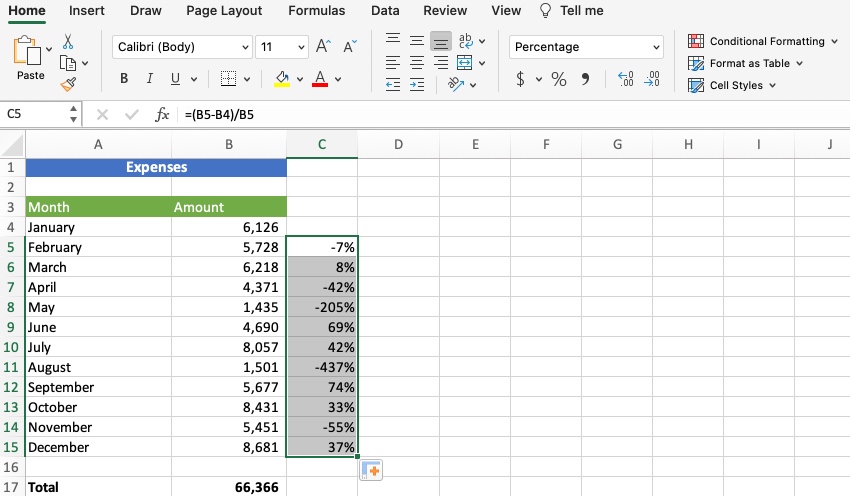Expand the fill color options arrow
Screen dimensions: 850x496
[x=300, y=80]
